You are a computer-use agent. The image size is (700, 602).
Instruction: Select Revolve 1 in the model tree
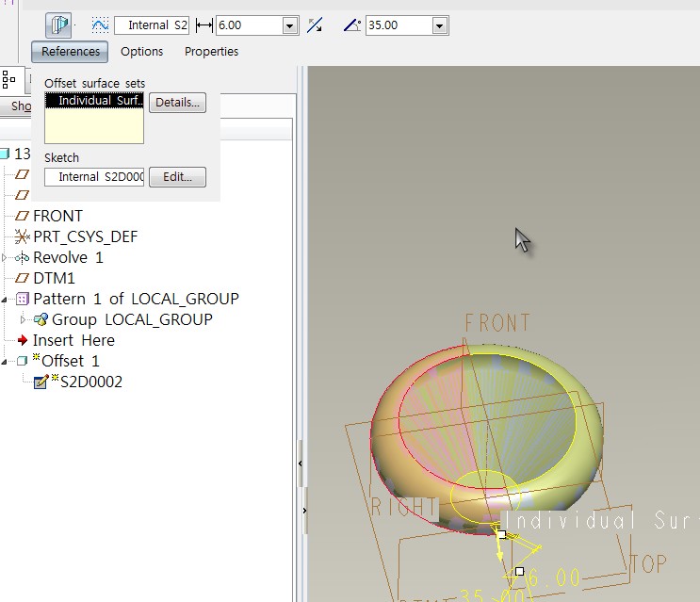pyautogui.click(x=68, y=257)
